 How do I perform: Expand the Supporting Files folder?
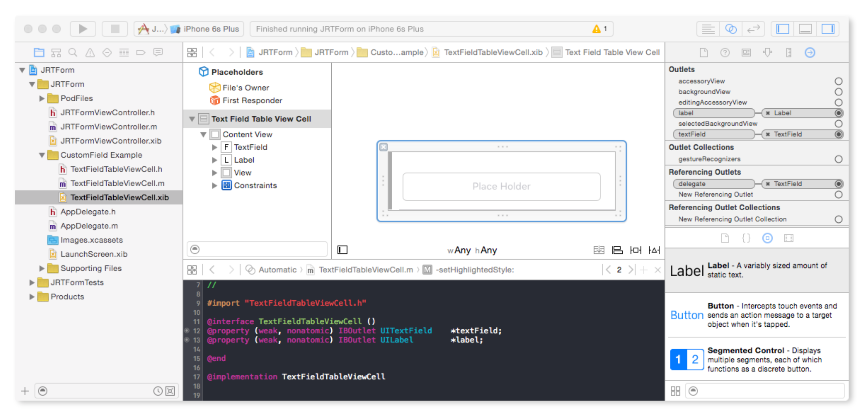pyautogui.click(x=42, y=268)
